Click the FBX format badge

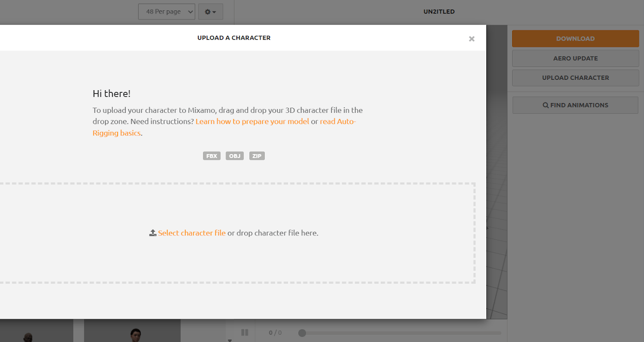(212, 156)
